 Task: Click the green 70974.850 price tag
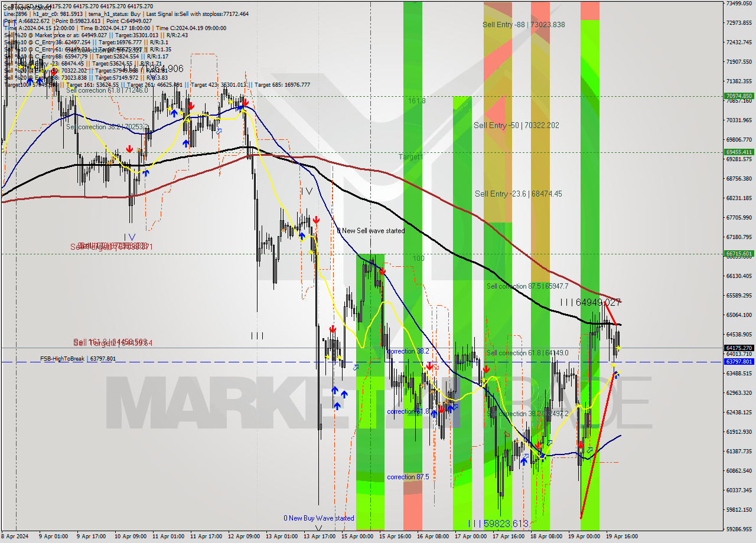(x=738, y=96)
